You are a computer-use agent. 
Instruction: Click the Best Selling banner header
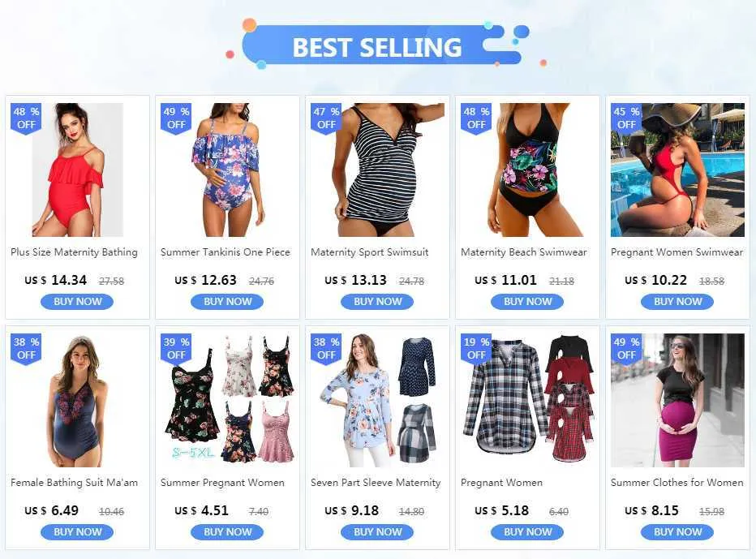point(377,47)
